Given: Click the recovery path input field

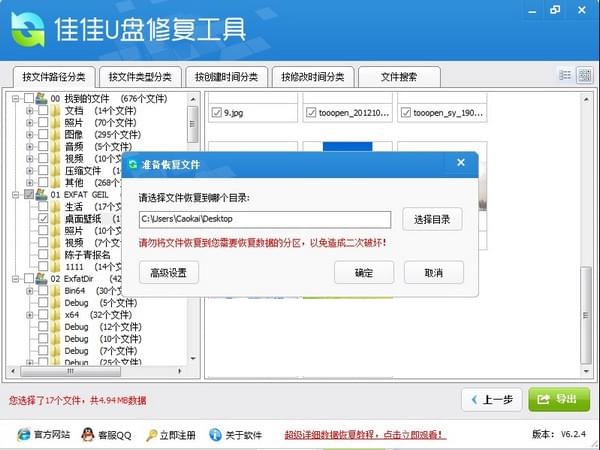Looking at the screenshot, I should (265, 219).
